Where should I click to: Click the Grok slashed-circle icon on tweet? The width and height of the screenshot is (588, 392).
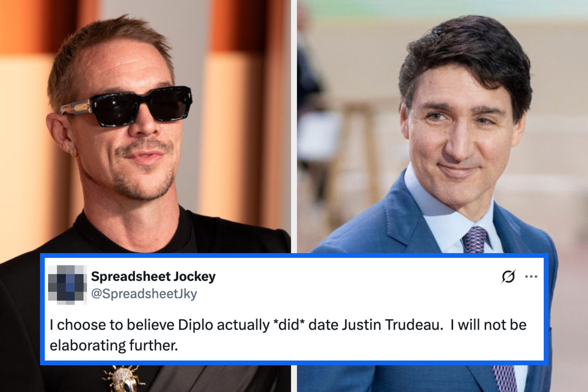point(508,276)
